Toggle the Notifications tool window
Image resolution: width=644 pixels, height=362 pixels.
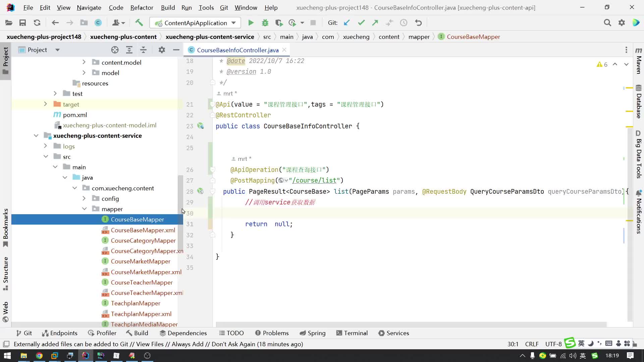coord(638,212)
